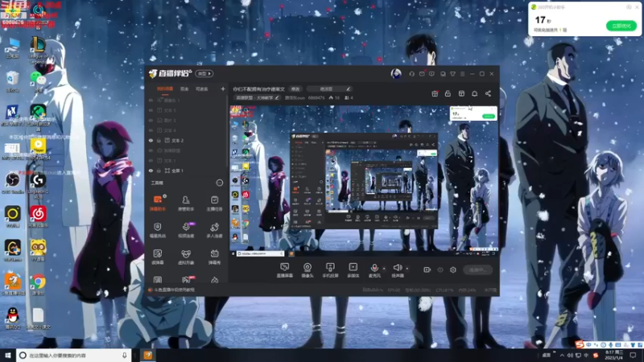644x362 pixels.
Task: Mute the 扬声器 speaker
Action: [398, 270]
